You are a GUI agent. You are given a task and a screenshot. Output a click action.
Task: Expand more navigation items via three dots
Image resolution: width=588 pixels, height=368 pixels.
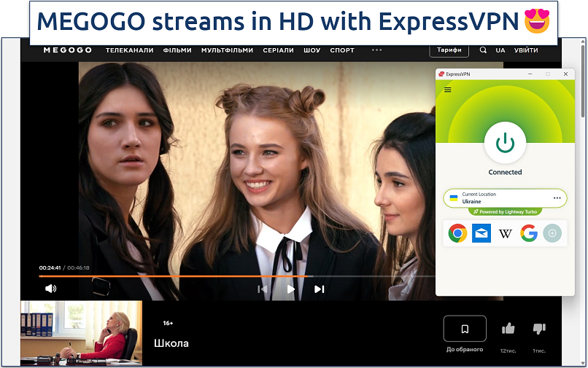point(377,50)
